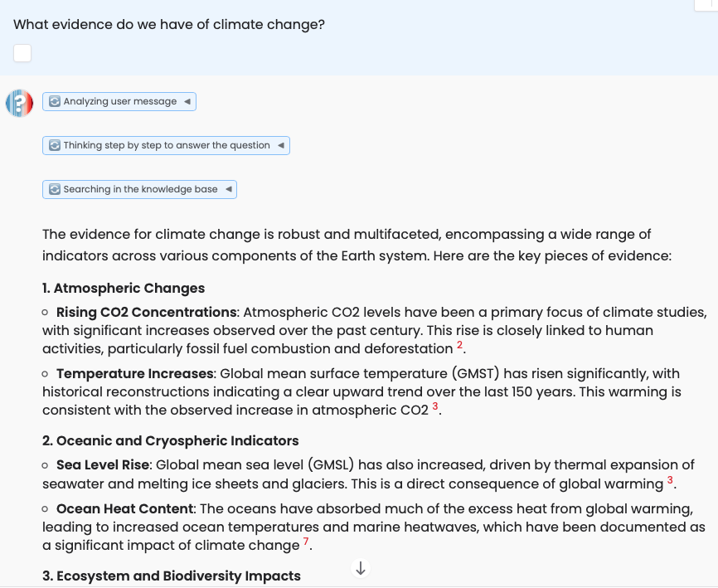Screen dimensions: 718x588
Task: Expand Searching in the knowledge base step
Action: coord(228,189)
